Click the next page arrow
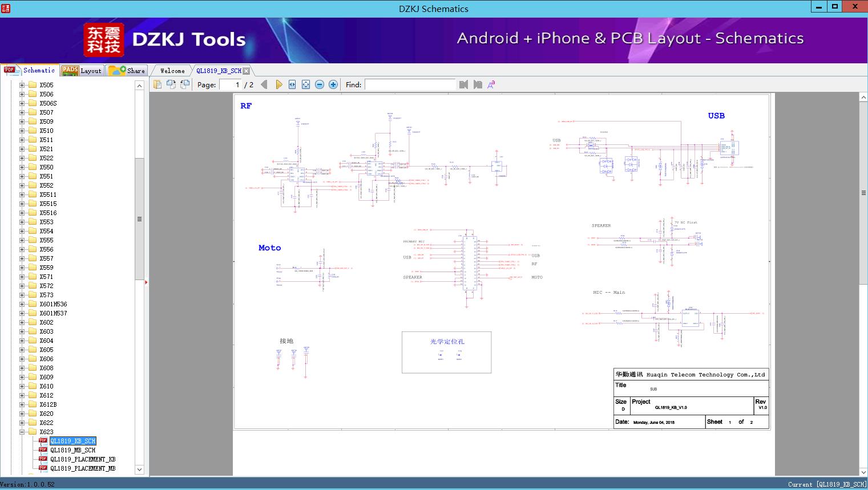 pyautogui.click(x=278, y=84)
